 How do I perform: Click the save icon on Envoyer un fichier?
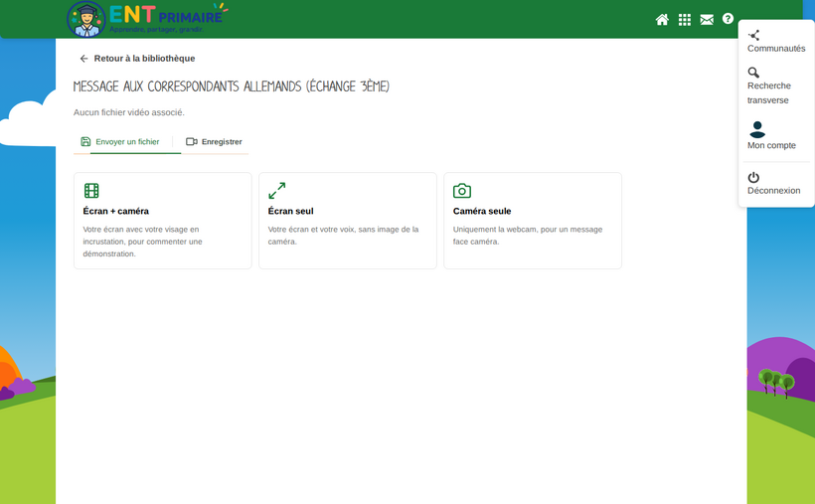point(85,141)
